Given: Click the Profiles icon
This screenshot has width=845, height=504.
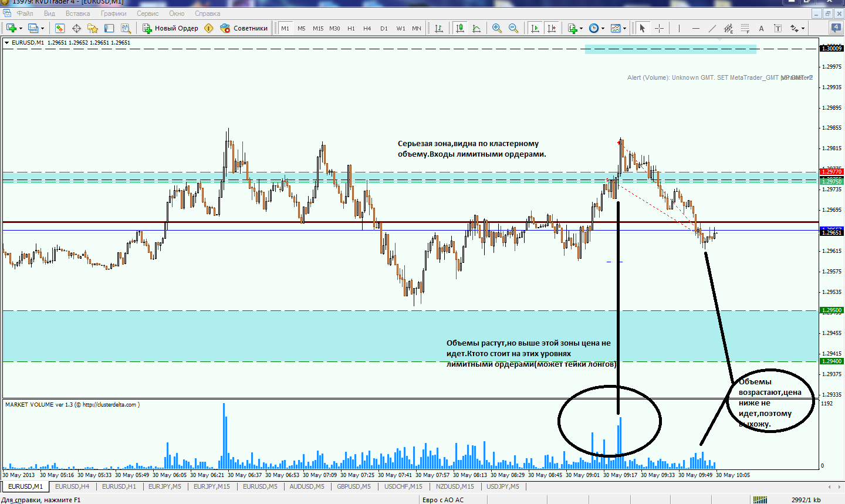Looking at the screenshot, I should (33, 28).
